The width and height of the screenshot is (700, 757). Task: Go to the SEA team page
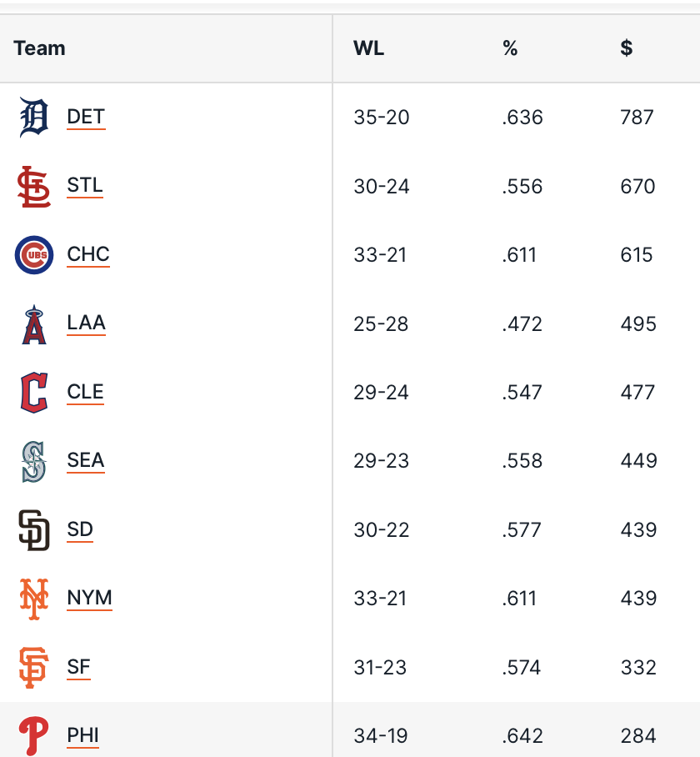click(86, 460)
